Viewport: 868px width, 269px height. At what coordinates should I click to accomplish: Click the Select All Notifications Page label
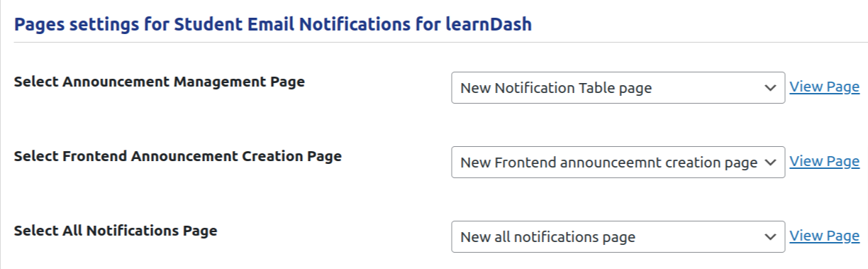116,231
